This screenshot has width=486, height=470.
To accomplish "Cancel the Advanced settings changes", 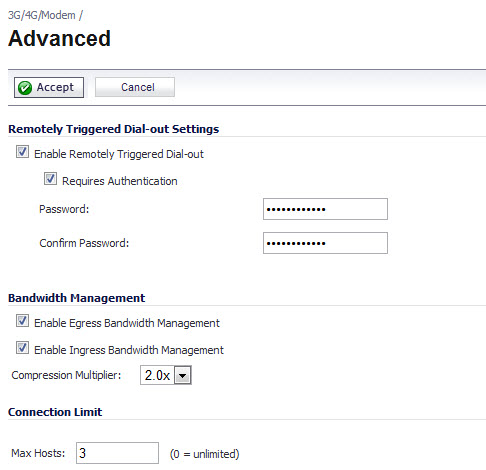I will pos(135,87).
